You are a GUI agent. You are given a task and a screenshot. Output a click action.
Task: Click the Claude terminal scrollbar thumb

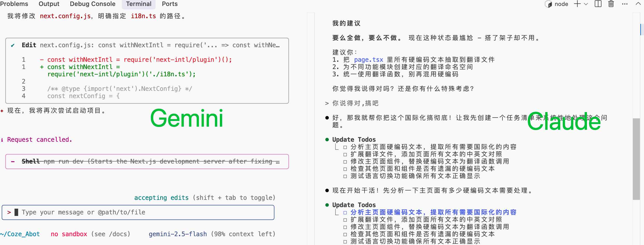[x=636, y=159]
